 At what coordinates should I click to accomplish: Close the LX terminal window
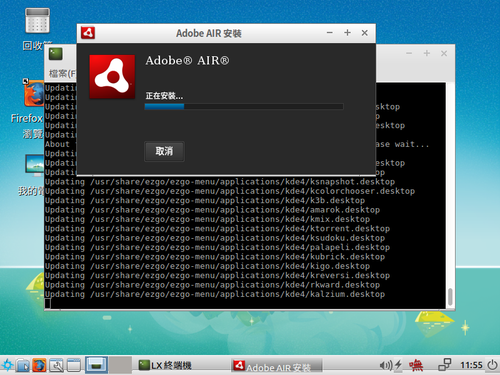tap(444, 53)
